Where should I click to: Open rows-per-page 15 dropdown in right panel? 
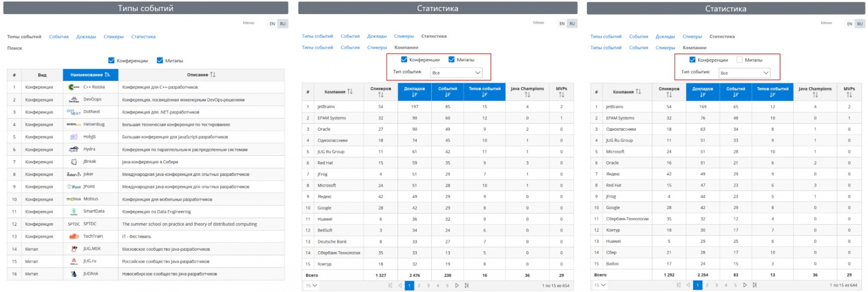click(x=600, y=285)
